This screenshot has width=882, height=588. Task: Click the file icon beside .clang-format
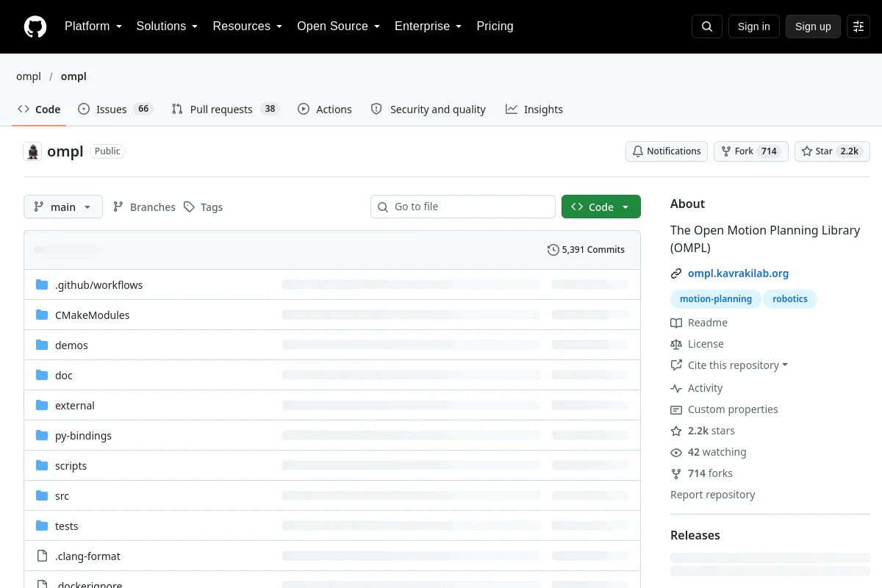[42, 556]
